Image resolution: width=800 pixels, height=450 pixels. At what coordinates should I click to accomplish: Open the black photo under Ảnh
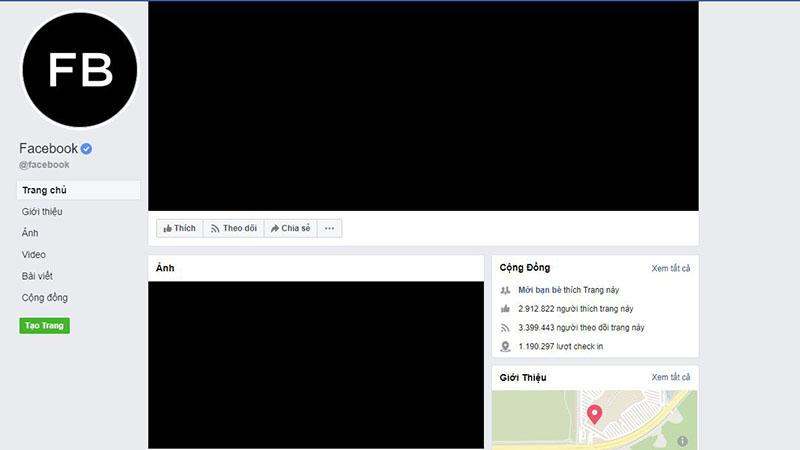pyautogui.click(x=316, y=365)
